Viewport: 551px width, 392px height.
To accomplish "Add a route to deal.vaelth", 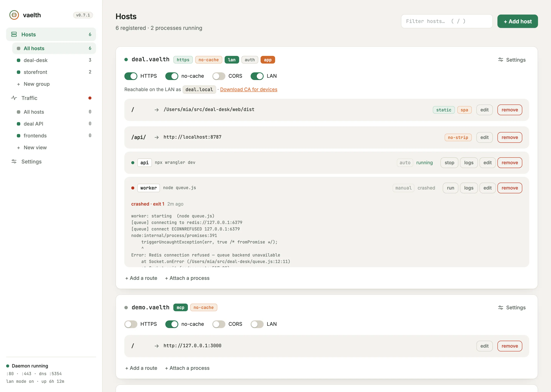I will click(141, 278).
